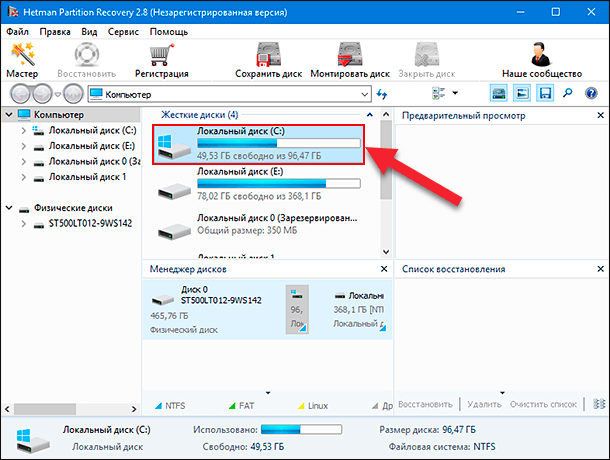
Task: Click tree horizontal scrollbar right arrow
Action: (134, 409)
